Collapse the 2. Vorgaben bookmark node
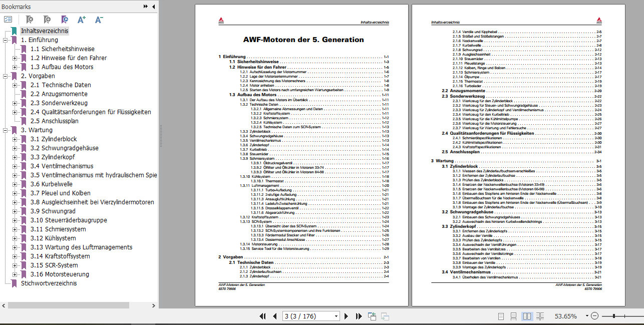The width and height of the screenshot is (644, 325). (x=6, y=76)
